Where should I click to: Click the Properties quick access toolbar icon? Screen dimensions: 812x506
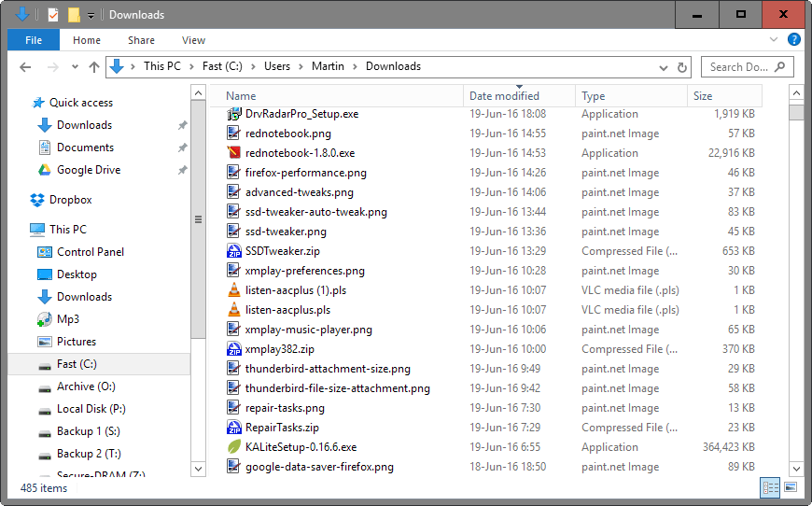[x=53, y=15]
